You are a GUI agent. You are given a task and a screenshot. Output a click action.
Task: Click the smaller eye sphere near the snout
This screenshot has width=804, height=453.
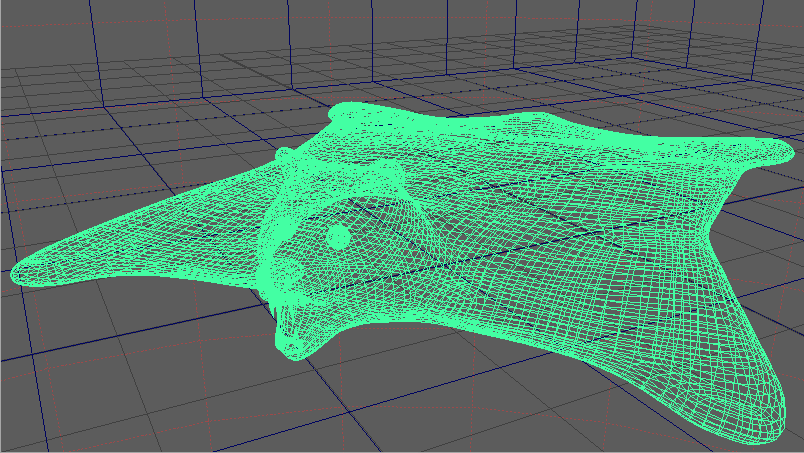[x=291, y=272]
